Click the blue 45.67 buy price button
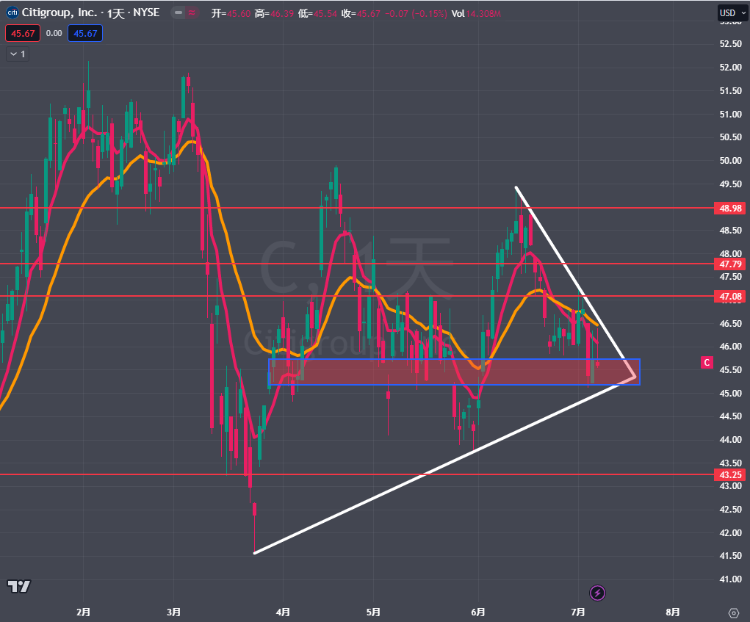Image resolution: width=750 pixels, height=622 pixels. [86, 33]
